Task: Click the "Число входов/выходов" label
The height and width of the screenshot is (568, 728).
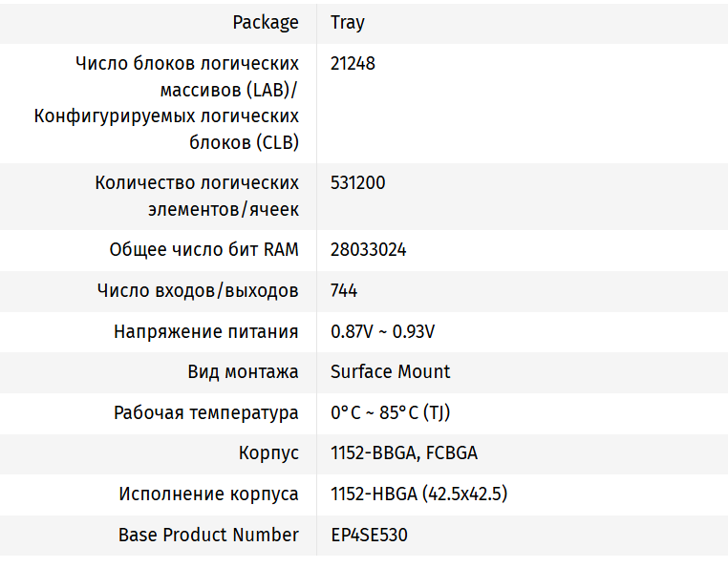Action: (198, 290)
